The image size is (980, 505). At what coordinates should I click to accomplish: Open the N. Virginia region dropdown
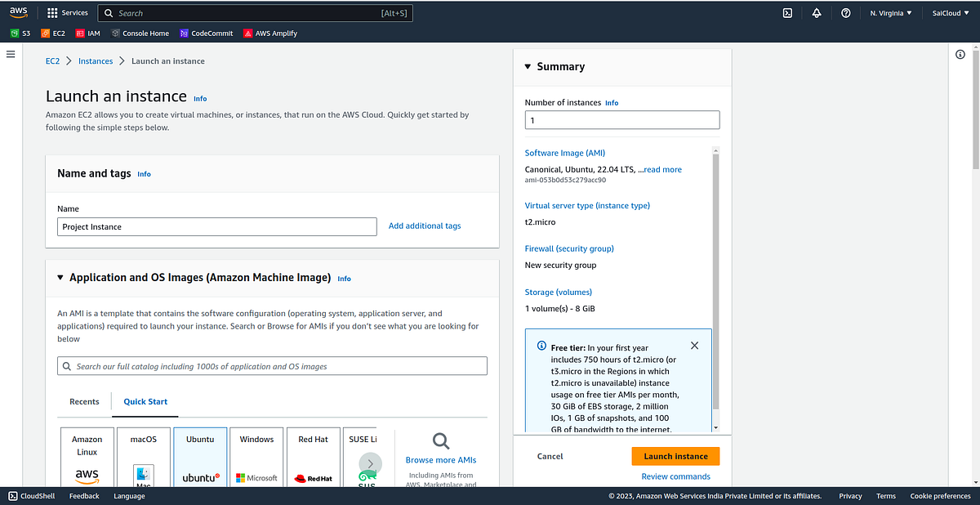pyautogui.click(x=889, y=12)
